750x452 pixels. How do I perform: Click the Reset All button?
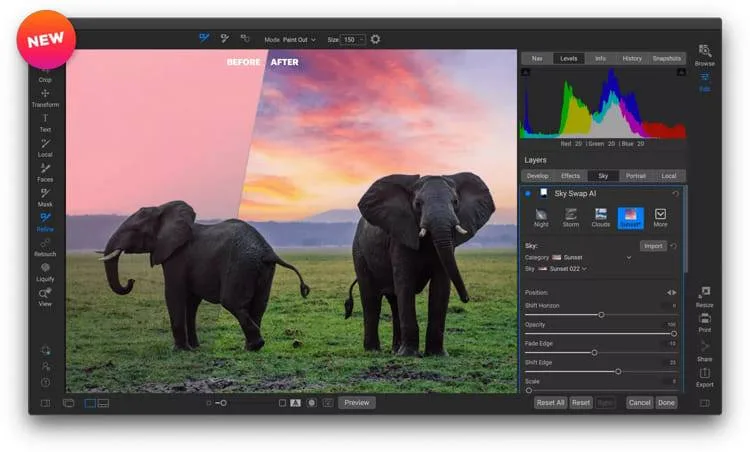[550, 403]
